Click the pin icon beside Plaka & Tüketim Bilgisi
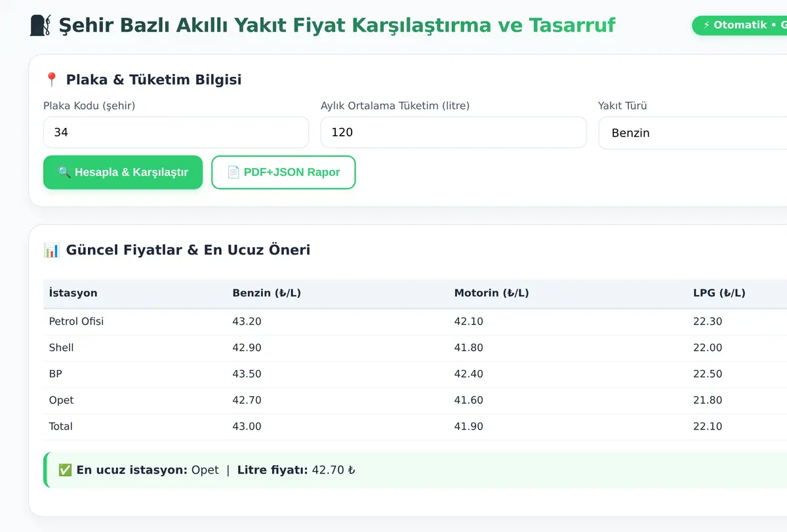Viewport: 787px width, 532px height. [x=51, y=80]
